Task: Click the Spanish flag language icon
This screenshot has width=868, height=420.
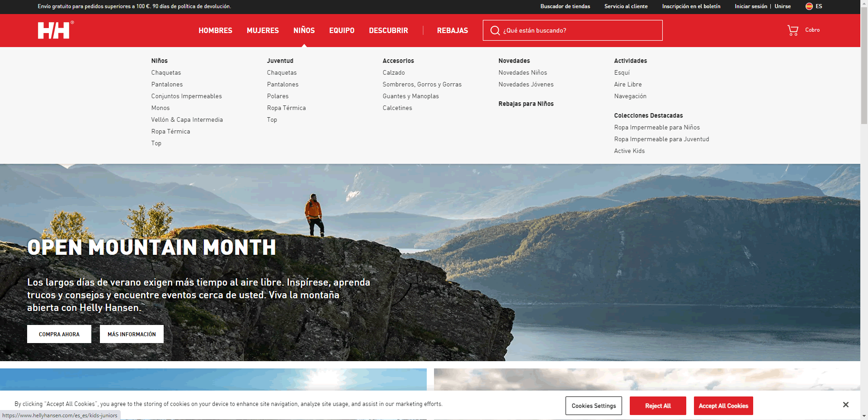Action: (809, 6)
